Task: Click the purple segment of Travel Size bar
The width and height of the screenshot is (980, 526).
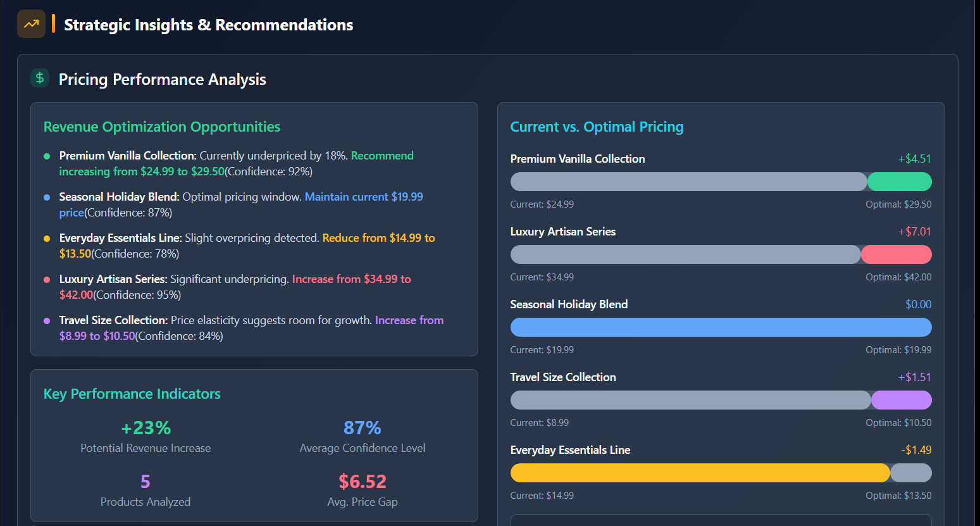Action: 901,400
